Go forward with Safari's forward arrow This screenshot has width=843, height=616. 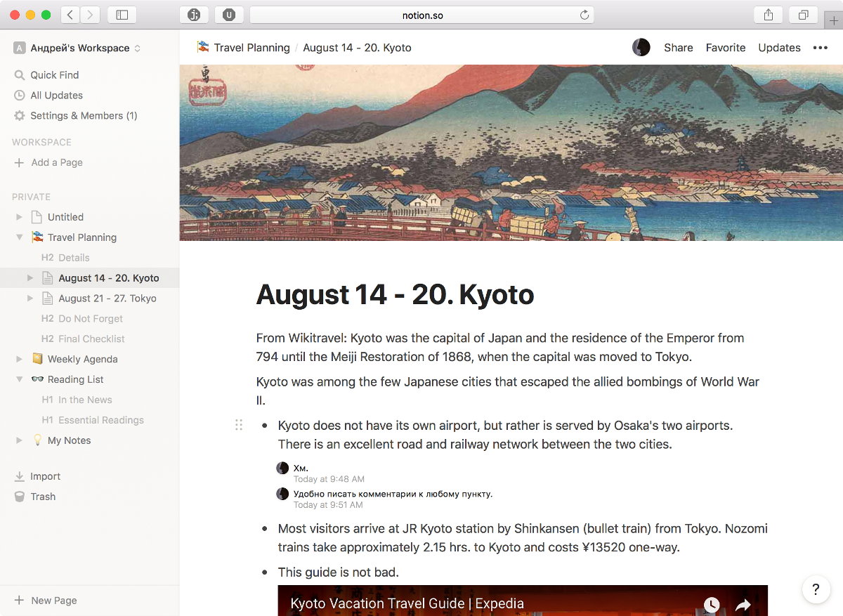pos(91,15)
